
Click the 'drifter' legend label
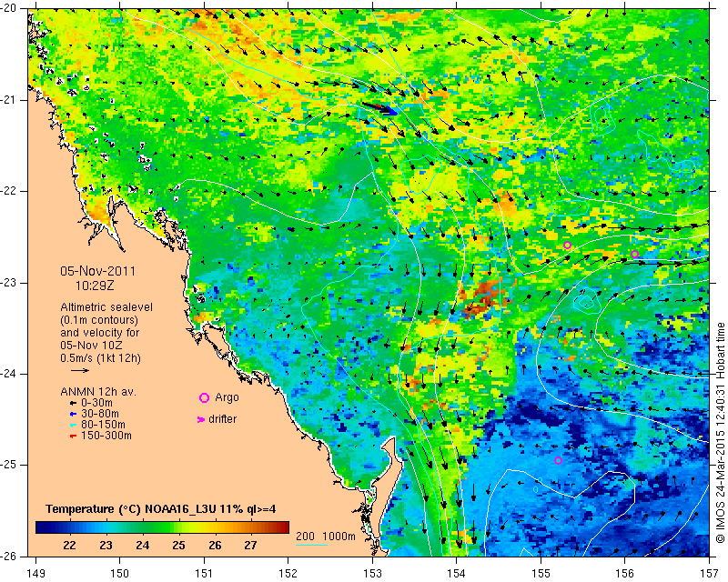click(222, 419)
